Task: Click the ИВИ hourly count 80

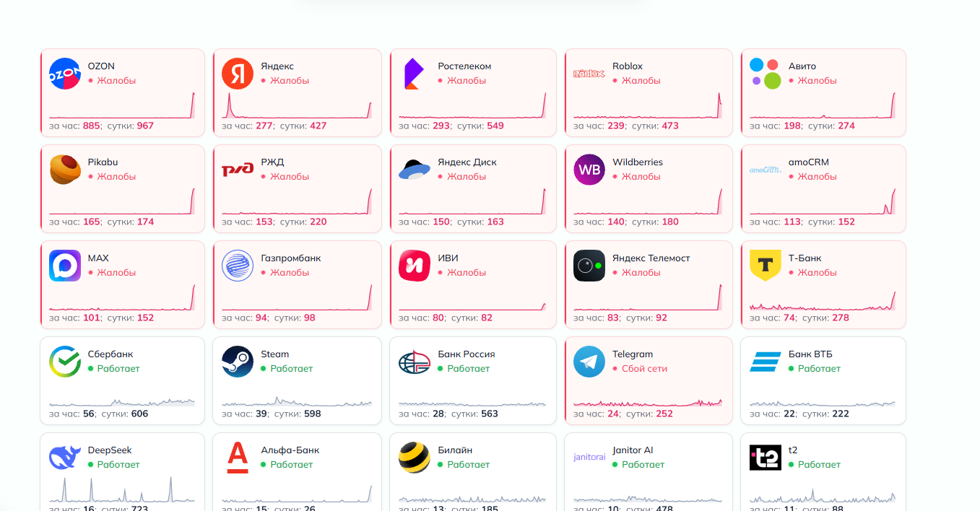Action: click(x=439, y=318)
